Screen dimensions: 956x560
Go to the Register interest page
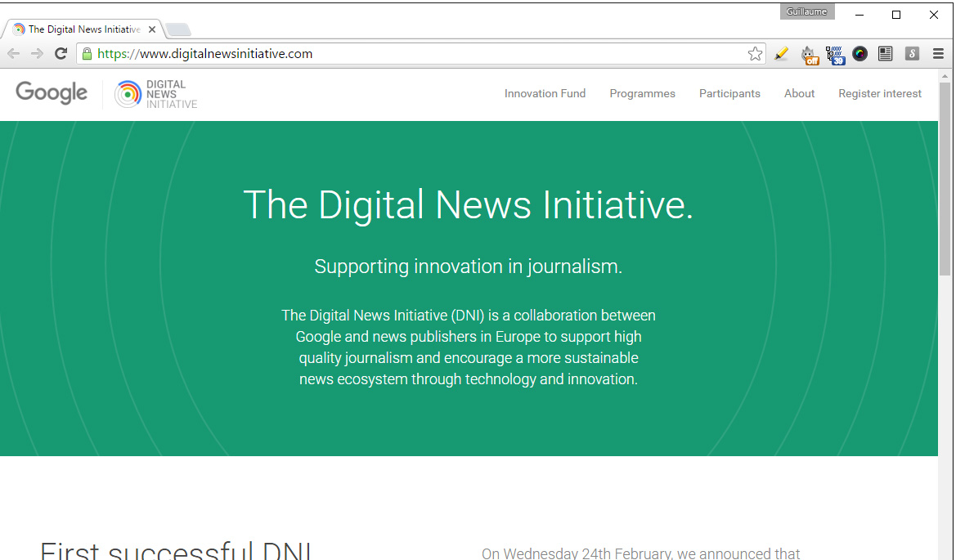click(x=879, y=93)
